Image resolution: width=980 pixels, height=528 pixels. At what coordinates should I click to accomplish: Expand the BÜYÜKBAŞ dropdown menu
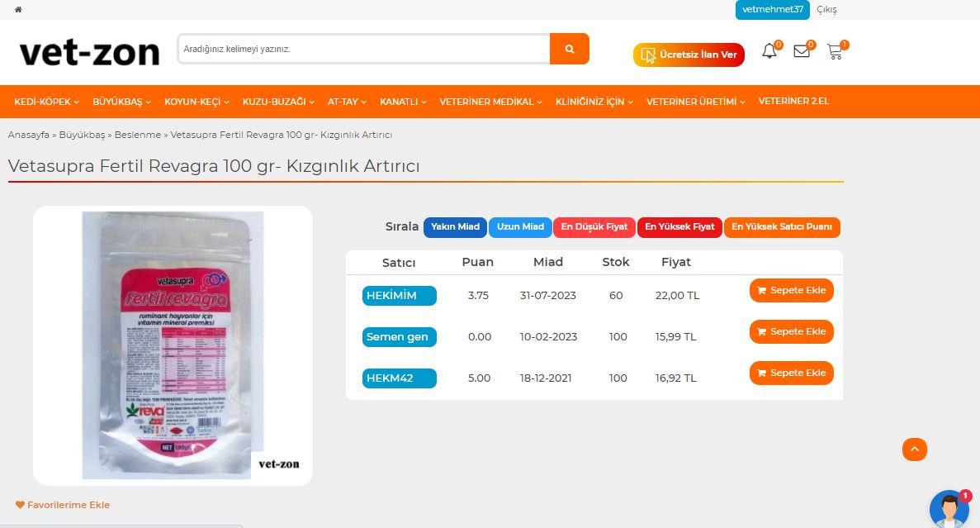pyautogui.click(x=122, y=102)
